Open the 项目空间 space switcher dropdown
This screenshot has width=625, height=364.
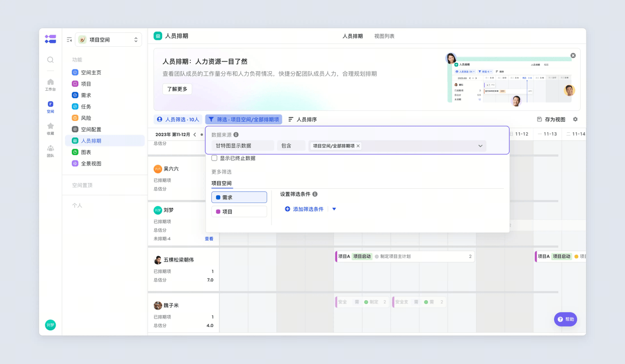[x=108, y=40]
